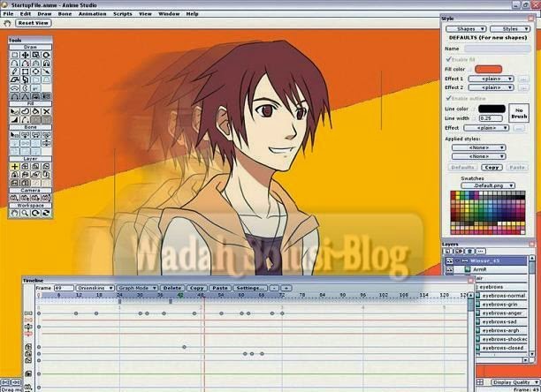Select the Select Points tool in Draw section
541x392 pixels.
[15, 55]
